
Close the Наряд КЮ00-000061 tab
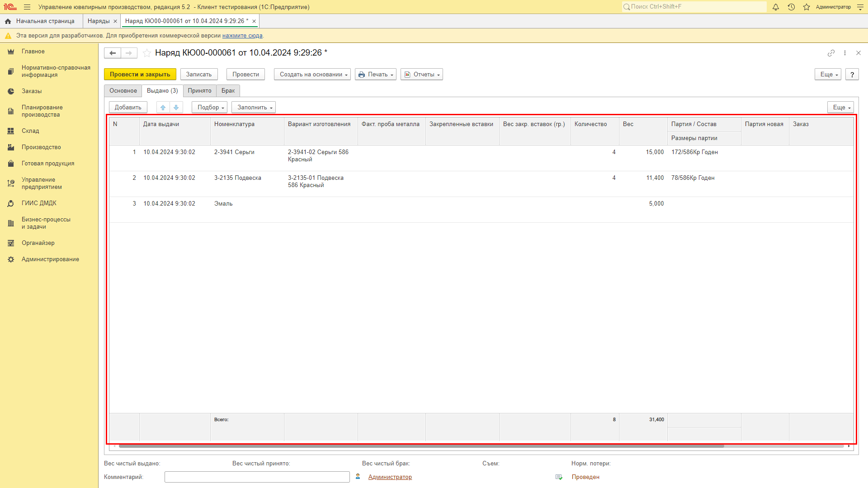coord(254,21)
